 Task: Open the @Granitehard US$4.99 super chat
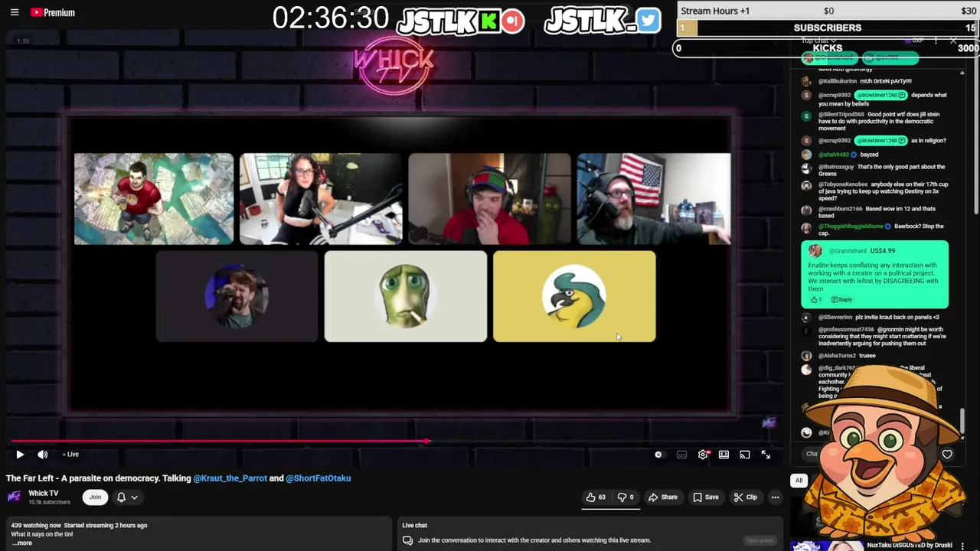(874, 275)
